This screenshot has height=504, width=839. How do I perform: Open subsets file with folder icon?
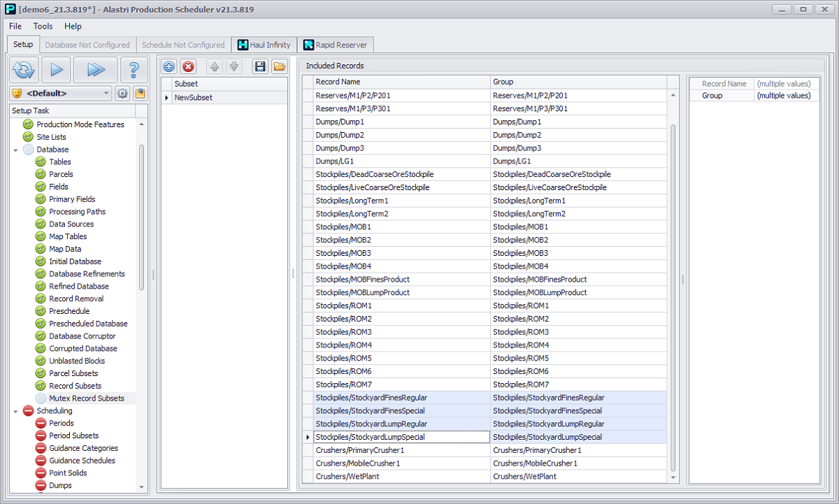pos(279,66)
